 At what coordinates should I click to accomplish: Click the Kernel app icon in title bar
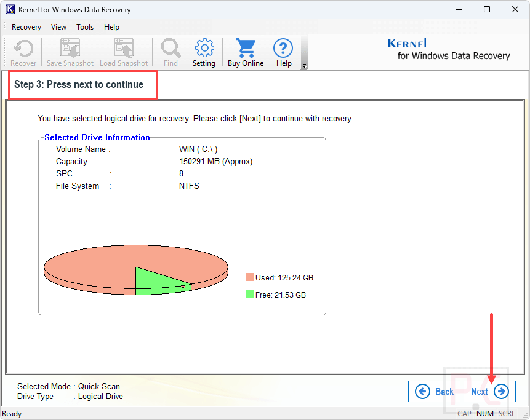(10, 9)
